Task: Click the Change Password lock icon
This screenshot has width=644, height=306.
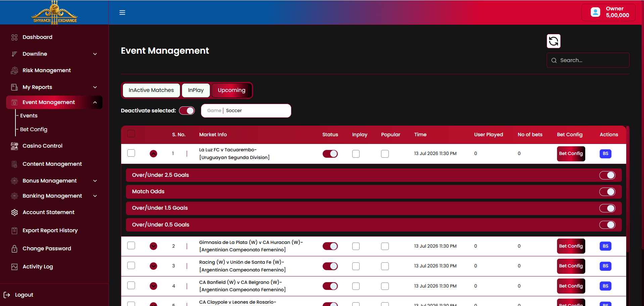Action: coord(14,249)
